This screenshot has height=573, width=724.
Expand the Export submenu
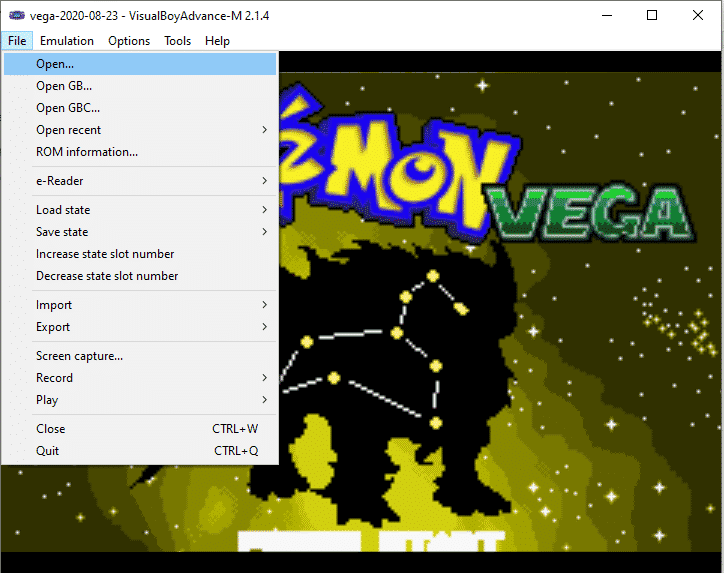click(x=140, y=327)
